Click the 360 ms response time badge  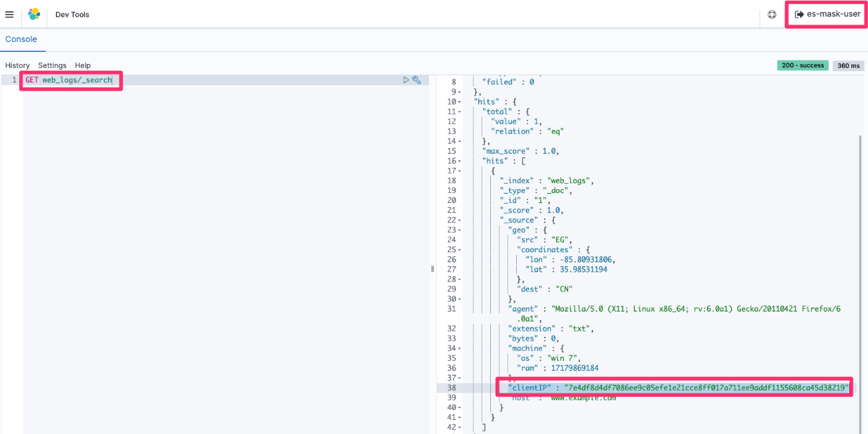click(x=847, y=65)
